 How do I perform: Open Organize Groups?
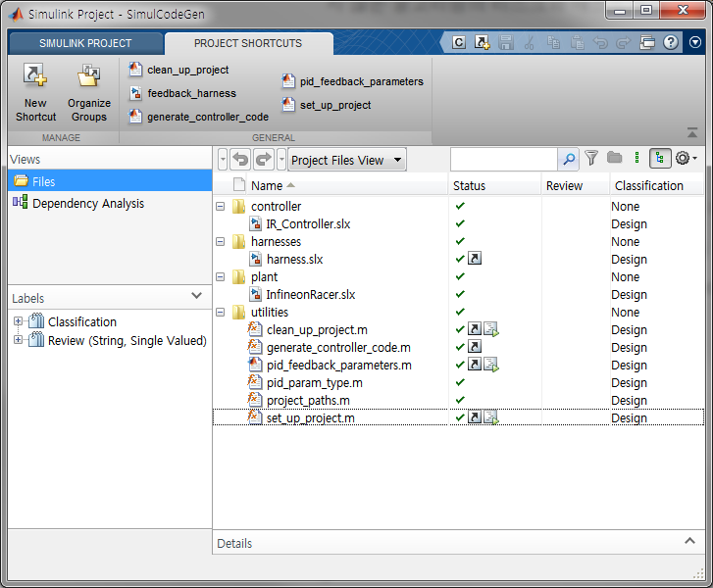[x=89, y=93]
